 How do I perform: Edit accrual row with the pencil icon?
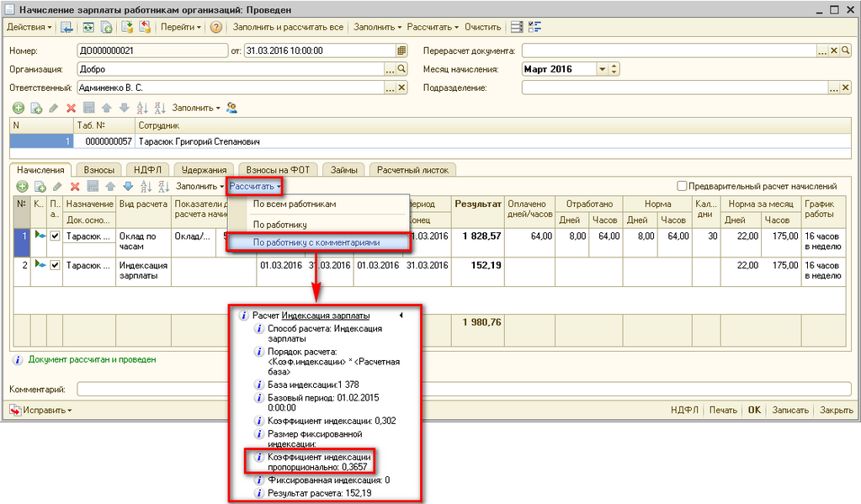click(57, 187)
